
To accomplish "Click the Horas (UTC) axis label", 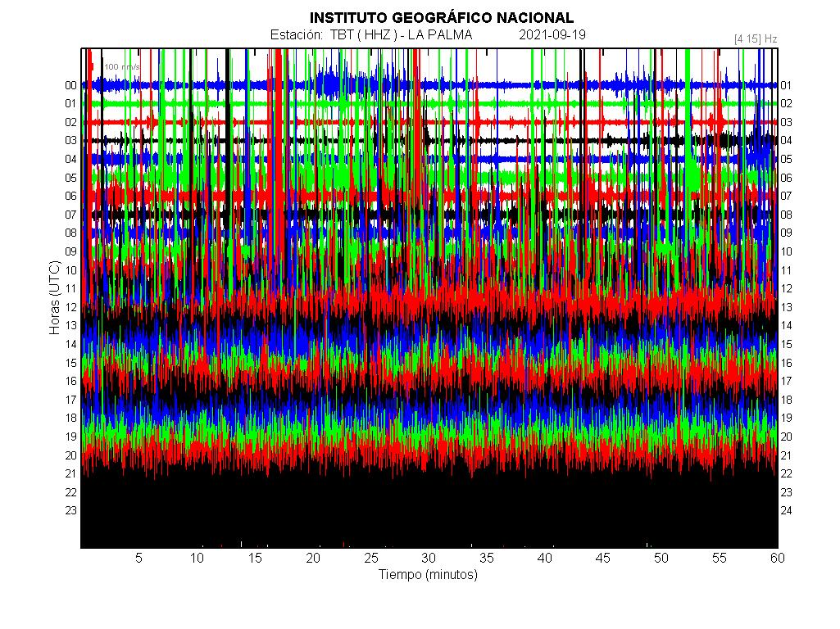I will [55, 297].
